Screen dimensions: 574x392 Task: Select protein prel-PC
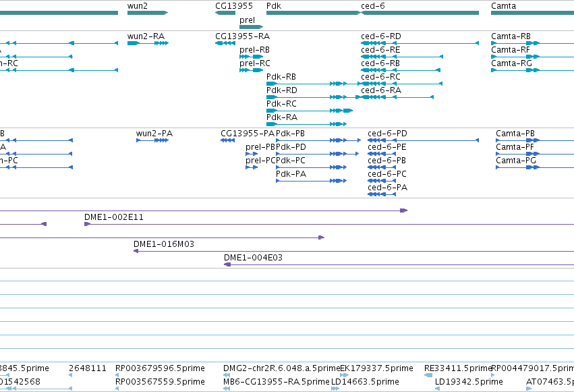pyautogui.click(x=252, y=167)
